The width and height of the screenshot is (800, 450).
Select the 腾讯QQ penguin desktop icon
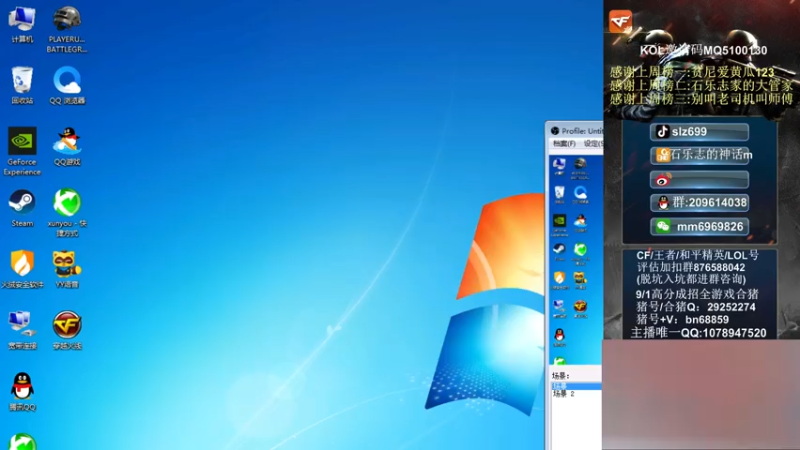click(x=22, y=392)
